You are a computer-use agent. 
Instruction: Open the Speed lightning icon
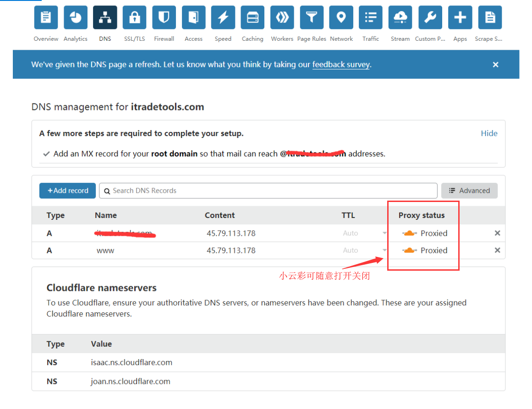pos(223,17)
